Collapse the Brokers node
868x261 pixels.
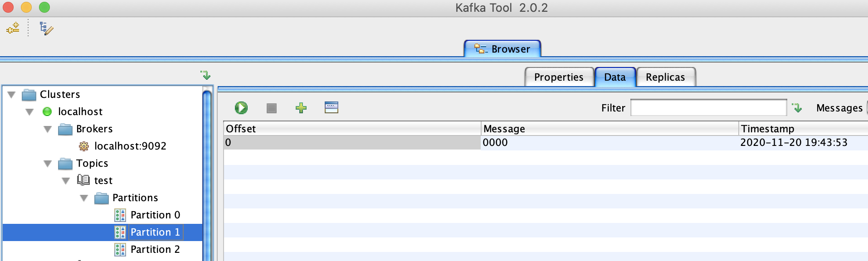pos(48,129)
